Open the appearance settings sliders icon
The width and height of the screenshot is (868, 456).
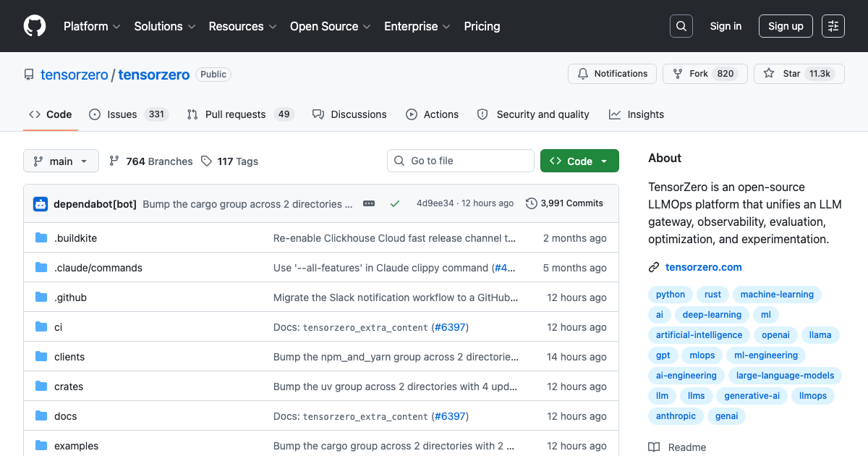(833, 26)
